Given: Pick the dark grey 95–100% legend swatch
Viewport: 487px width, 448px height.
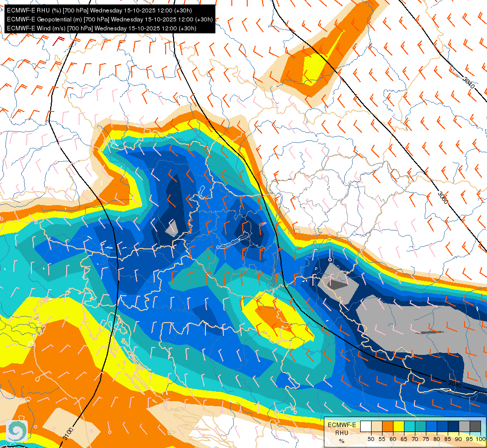Looking at the screenshot, I should pyautogui.click(x=475, y=426).
